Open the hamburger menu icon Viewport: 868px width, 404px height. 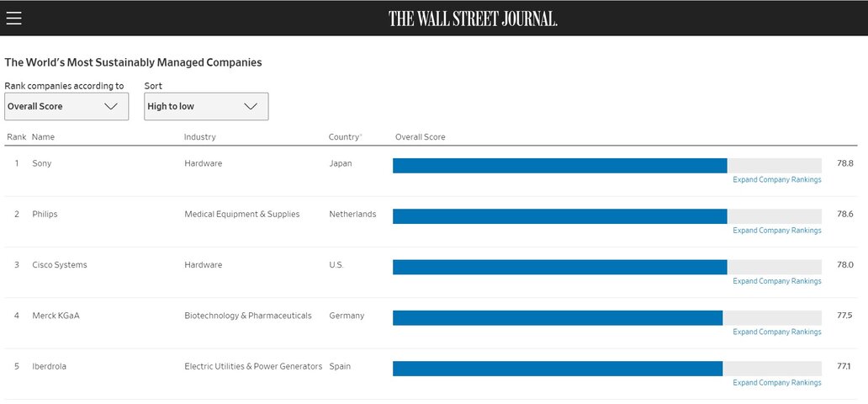(13, 19)
